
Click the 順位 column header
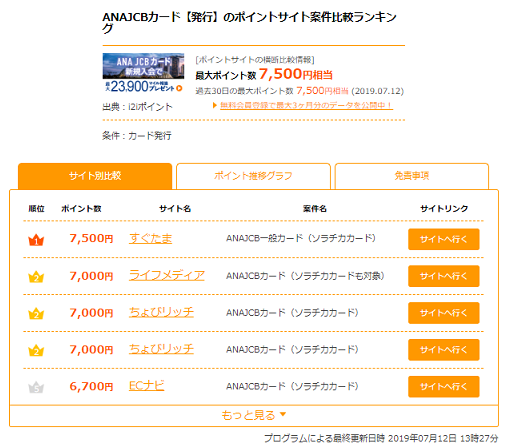[36, 209]
